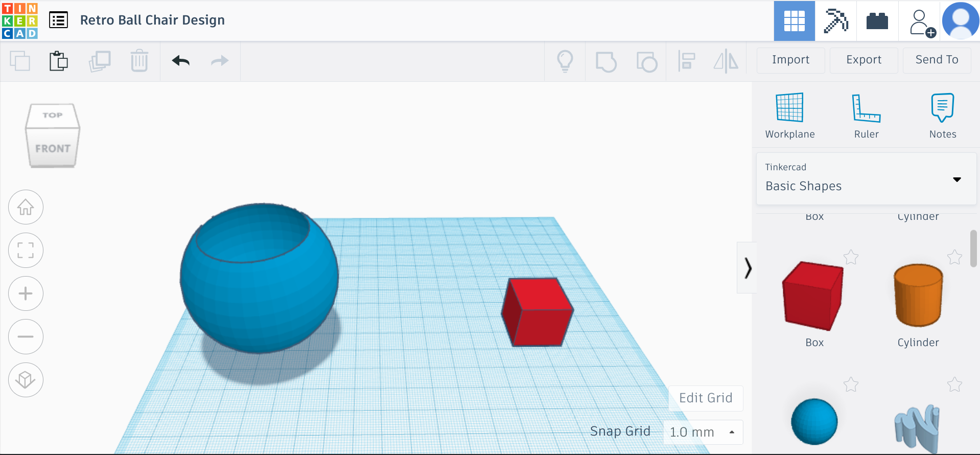
Task: Select the orange Cylinder shape thumbnail
Action: (918, 295)
